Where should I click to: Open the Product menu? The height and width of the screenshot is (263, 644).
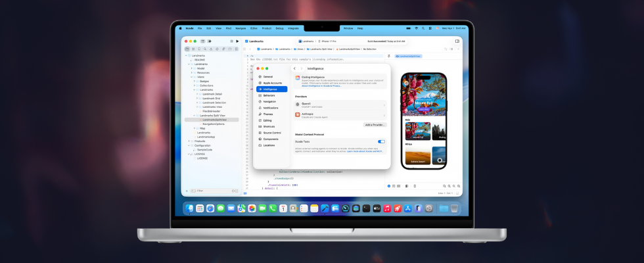(x=267, y=28)
